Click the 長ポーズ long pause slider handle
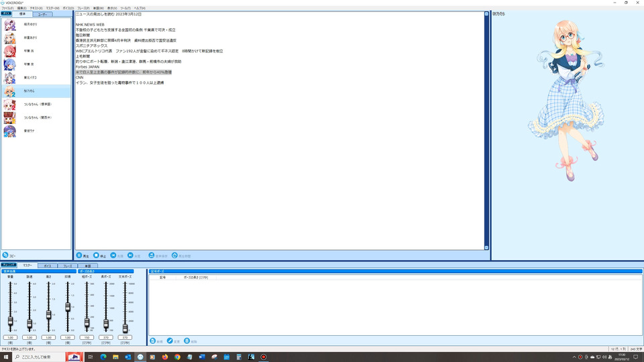Image resolution: width=644 pixels, height=362 pixels. click(x=106, y=323)
